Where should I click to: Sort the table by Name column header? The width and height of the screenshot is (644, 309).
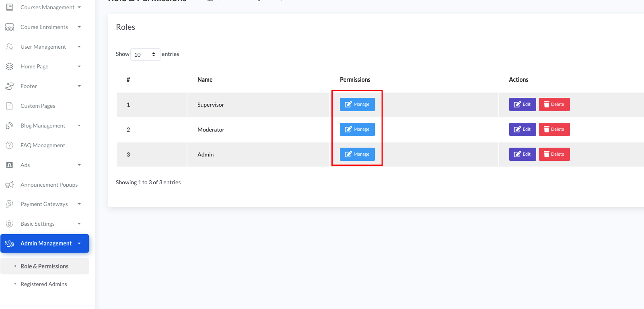coord(205,80)
